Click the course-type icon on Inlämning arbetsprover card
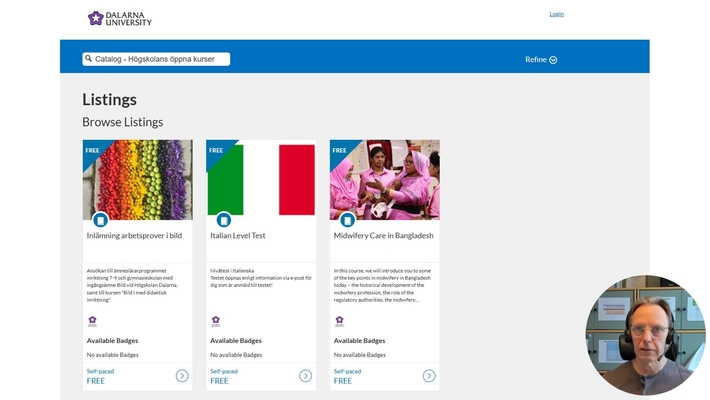Viewport: 710px width, 400px height. [101, 220]
